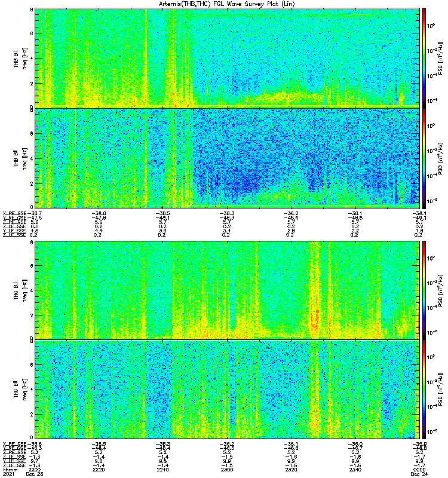Click the THB B-parallel spectrogram panel
The height and width of the screenshot is (478, 448).
point(227,158)
